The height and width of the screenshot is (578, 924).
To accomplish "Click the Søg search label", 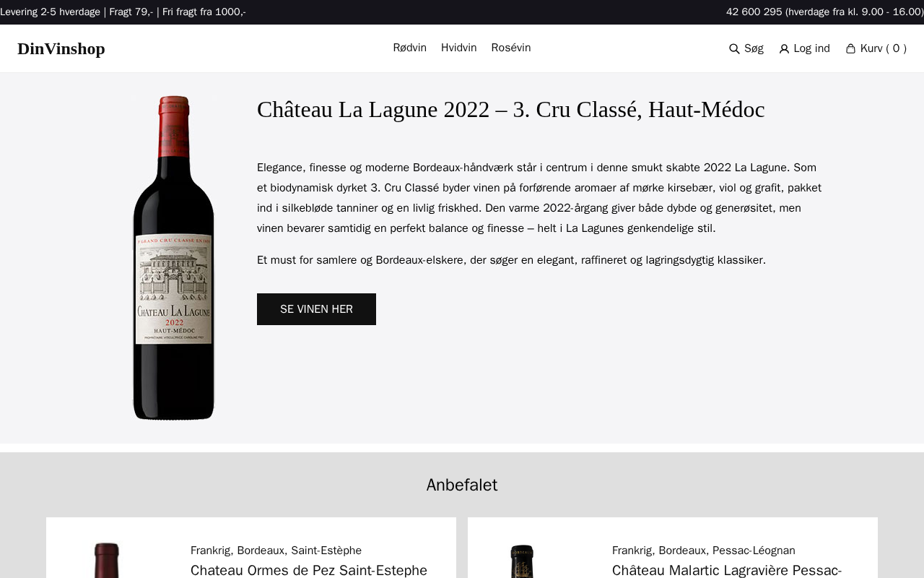I will 754,48.
